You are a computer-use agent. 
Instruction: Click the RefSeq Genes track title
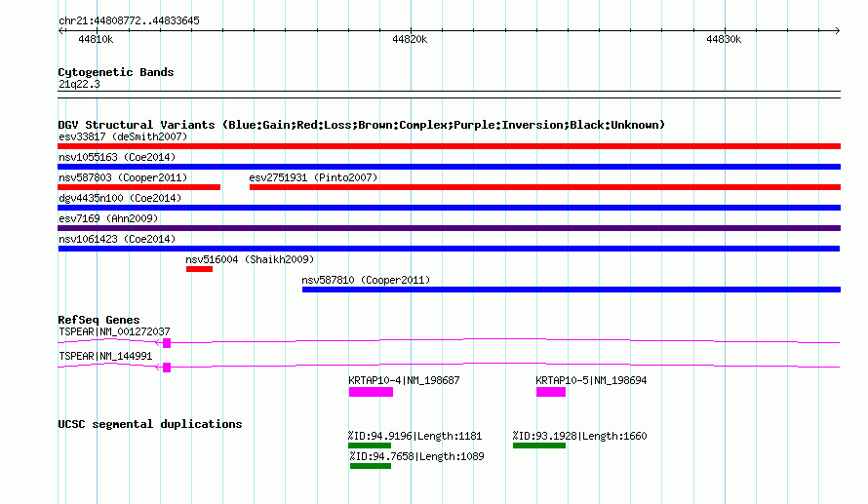pyautogui.click(x=99, y=320)
